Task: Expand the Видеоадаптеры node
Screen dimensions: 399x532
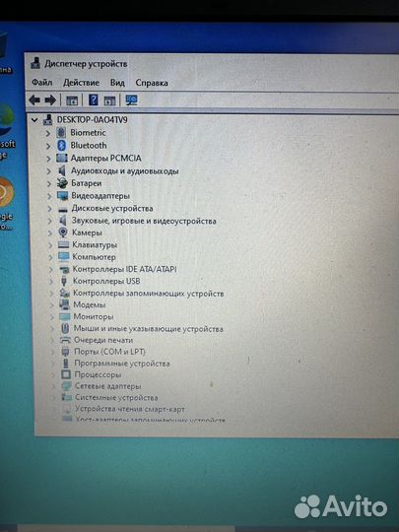Action: (x=49, y=196)
